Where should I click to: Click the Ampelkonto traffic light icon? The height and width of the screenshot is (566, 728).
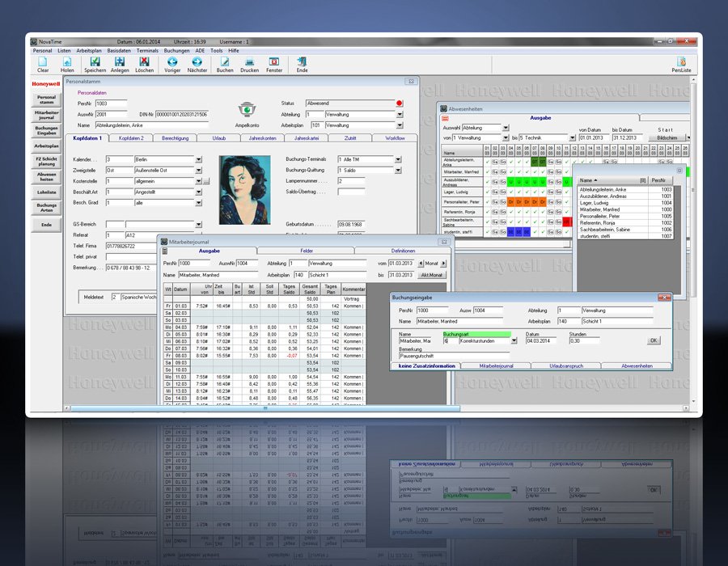(248, 109)
